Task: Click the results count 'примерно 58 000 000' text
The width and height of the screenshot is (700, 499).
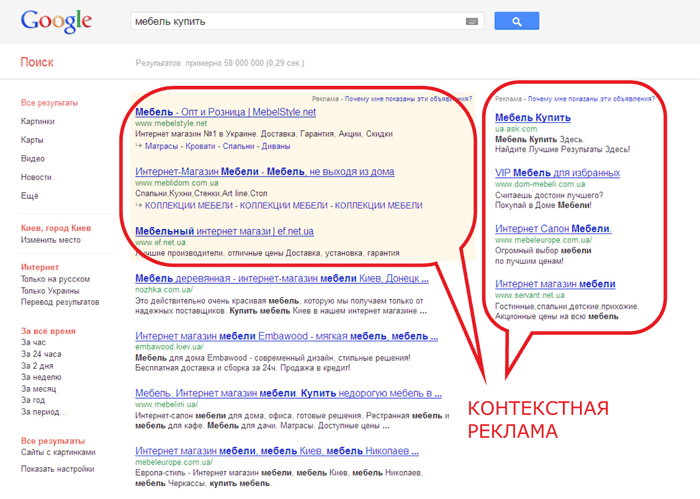Action: coord(225,63)
